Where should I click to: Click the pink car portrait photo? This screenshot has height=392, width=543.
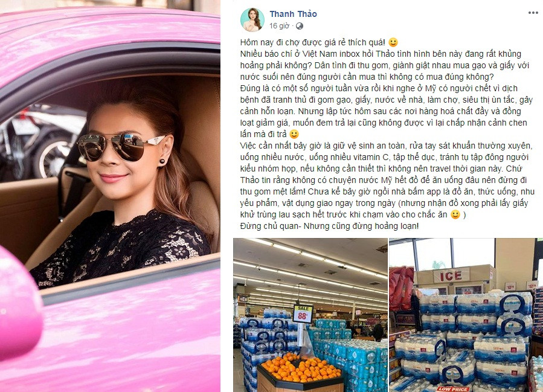pos(110,196)
